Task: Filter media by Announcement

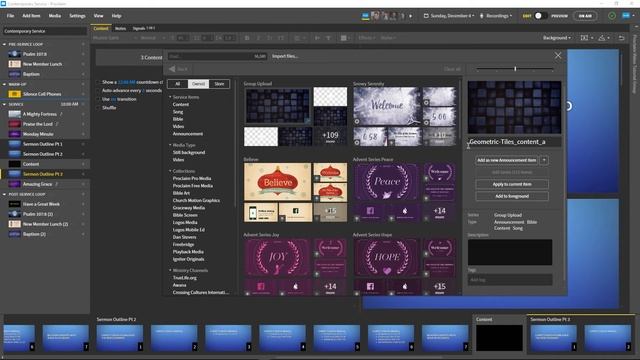Action: pyautogui.click(x=188, y=134)
